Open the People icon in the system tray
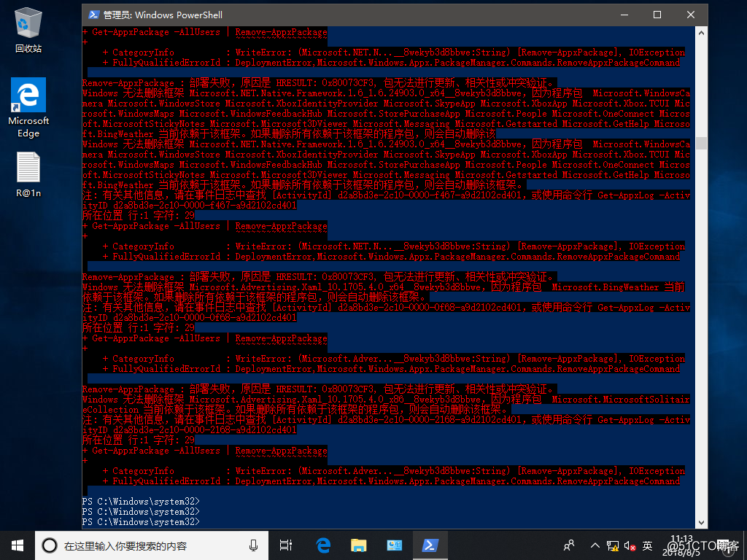 pyautogui.click(x=569, y=545)
